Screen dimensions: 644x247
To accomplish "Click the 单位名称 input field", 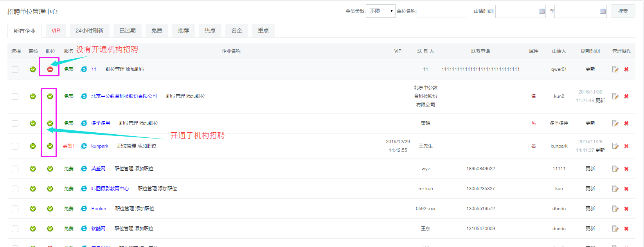I will (x=442, y=11).
